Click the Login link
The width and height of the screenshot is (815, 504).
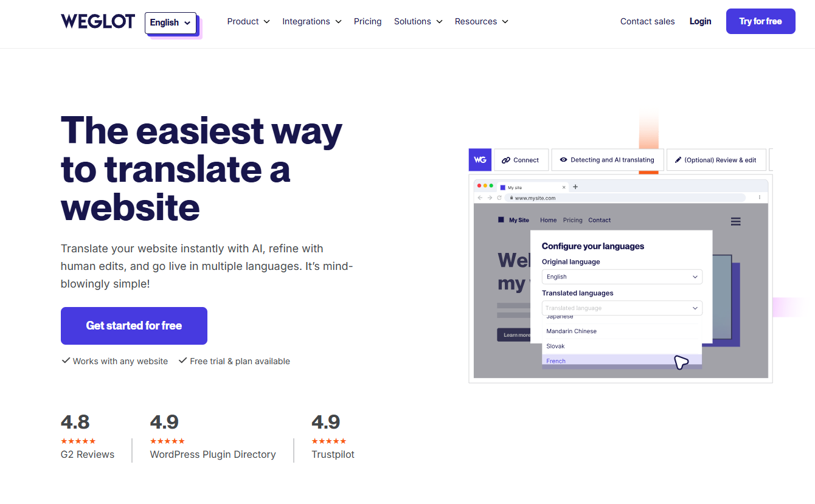(x=701, y=21)
